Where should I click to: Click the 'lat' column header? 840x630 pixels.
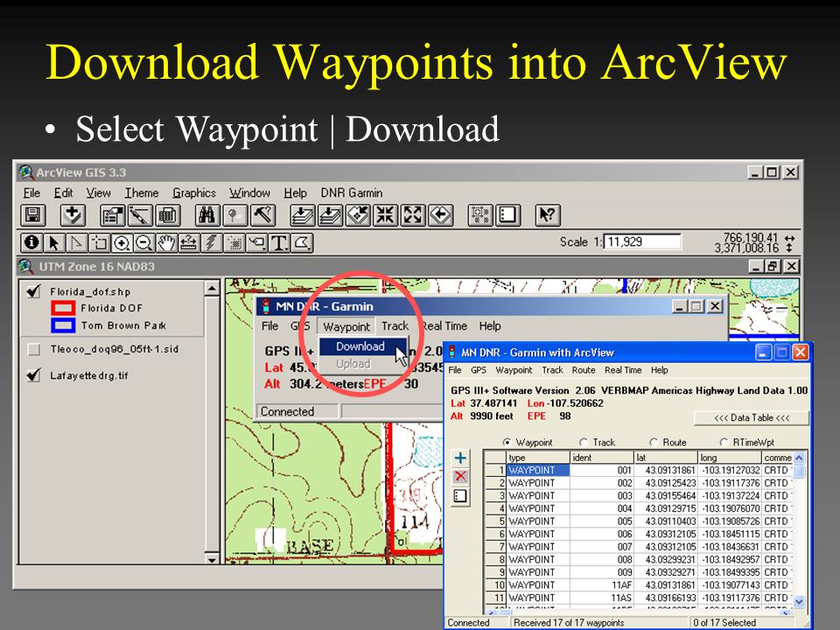click(665, 458)
